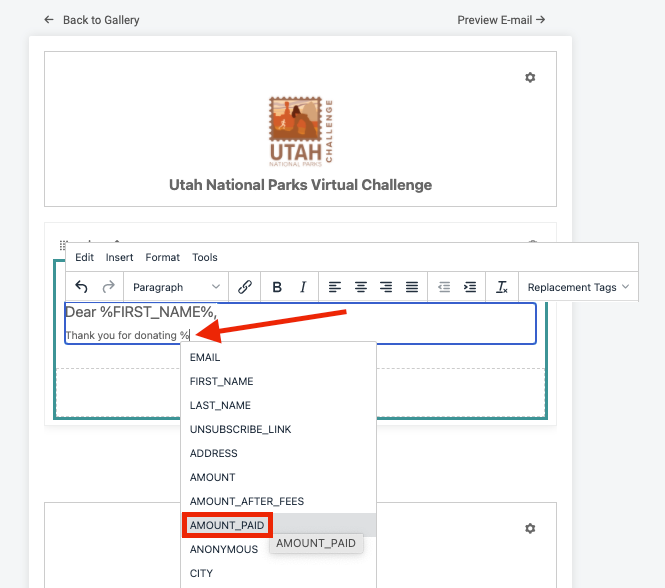665x588 pixels.
Task: Click the Utah National Parks Virtual Challenge title
Action: [300, 185]
